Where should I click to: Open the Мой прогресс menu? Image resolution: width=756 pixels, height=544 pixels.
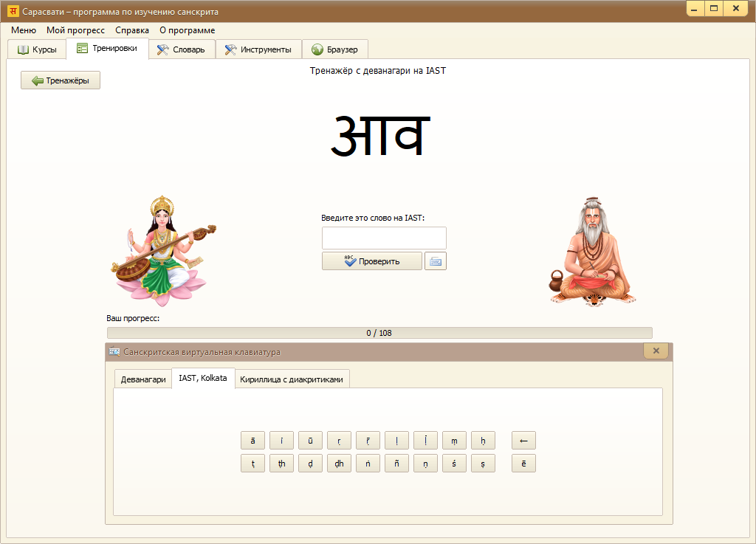pos(75,30)
